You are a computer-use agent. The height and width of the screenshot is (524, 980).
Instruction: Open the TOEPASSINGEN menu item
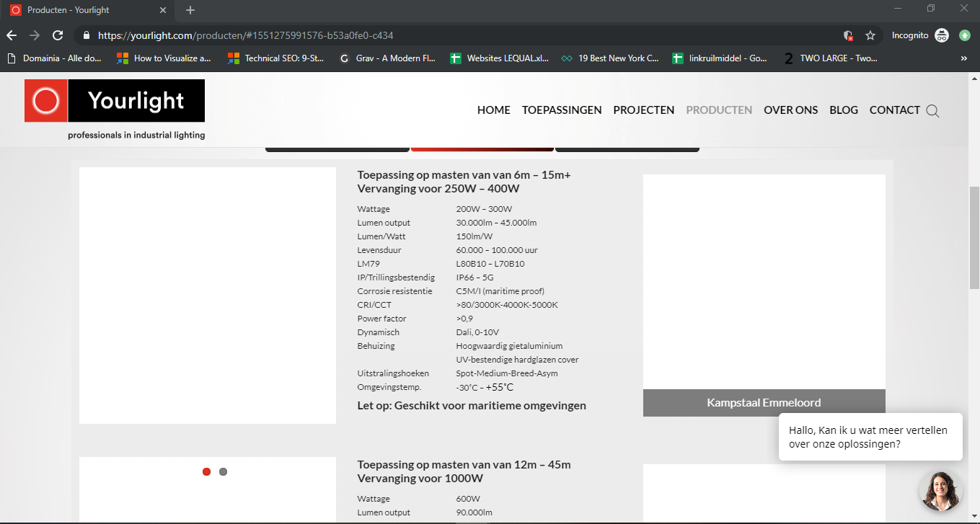tap(562, 110)
